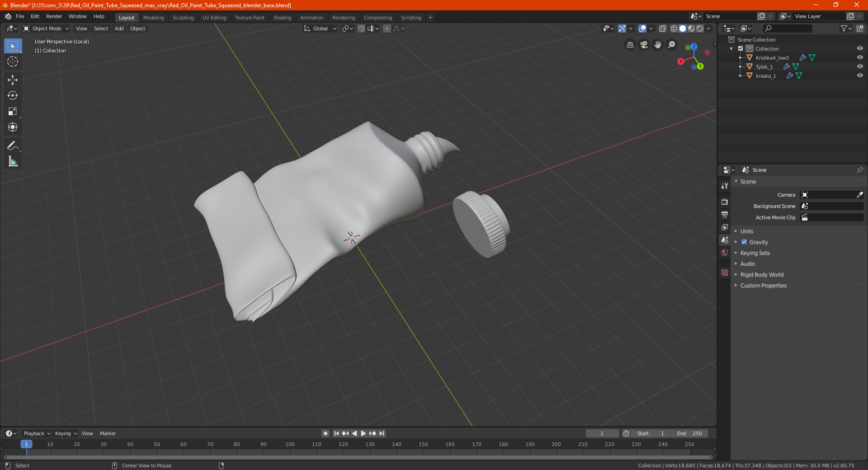Click the End frame field showing 250

689,433
